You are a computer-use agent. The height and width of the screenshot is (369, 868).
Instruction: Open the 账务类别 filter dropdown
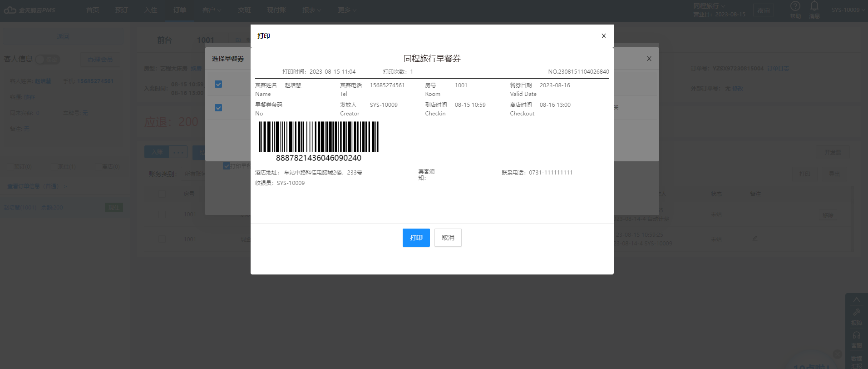pos(193,174)
